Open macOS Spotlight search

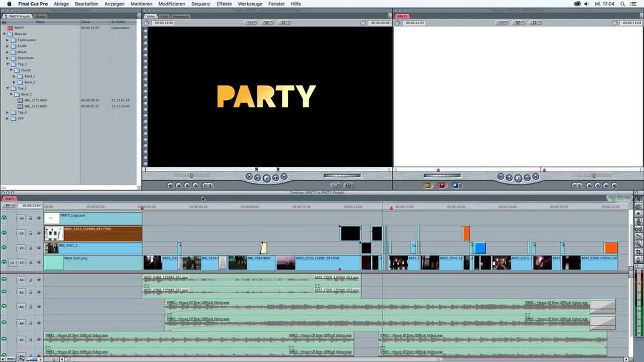click(x=623, y=4)
